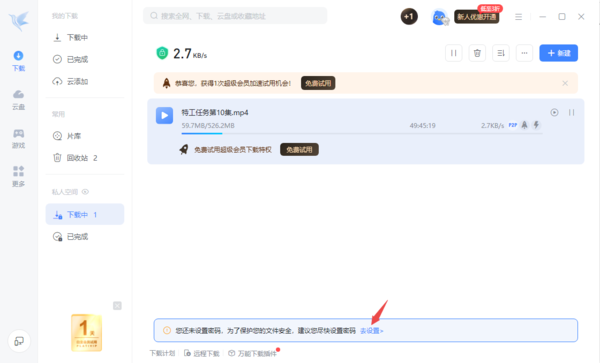Click the 1天 gold trial card

click(86, 332)
